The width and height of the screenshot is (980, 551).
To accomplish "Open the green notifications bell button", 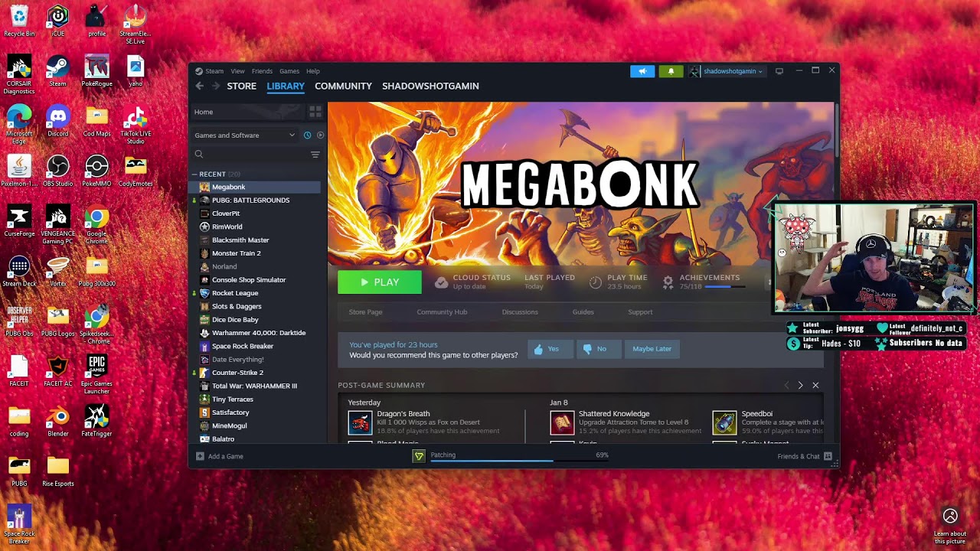I will click(x=671, y=71).
